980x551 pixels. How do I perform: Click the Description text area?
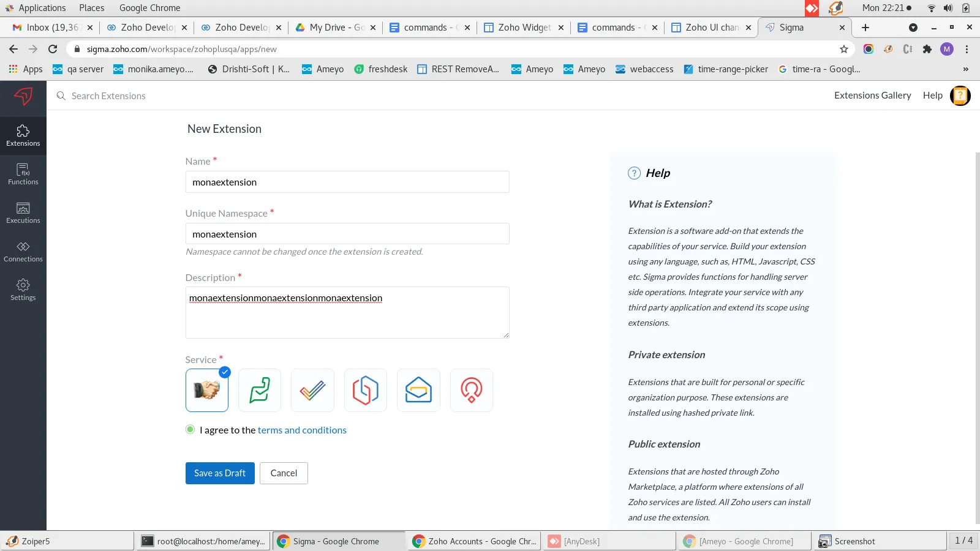coord(347,312)
